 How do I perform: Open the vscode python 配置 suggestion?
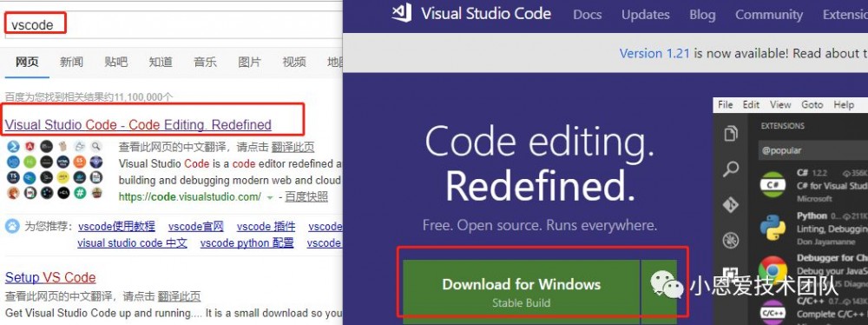point(247,243)
